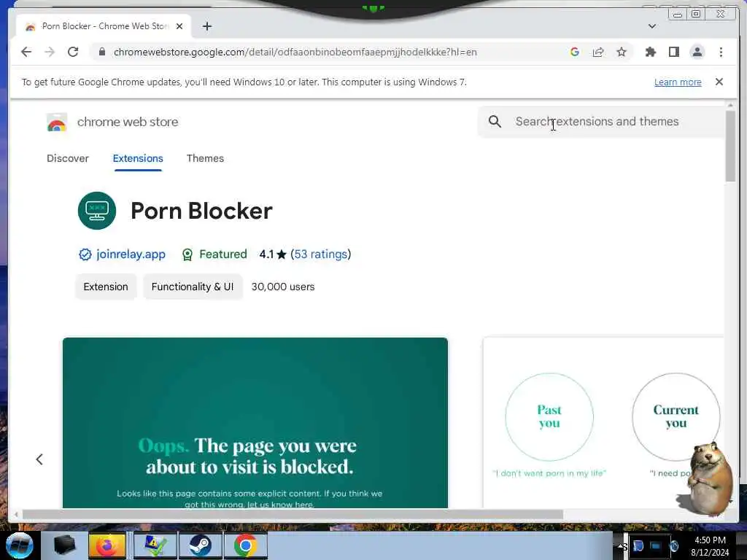Click the Porn Blocker extension icon
747x560 pixels.
(97, 211)
